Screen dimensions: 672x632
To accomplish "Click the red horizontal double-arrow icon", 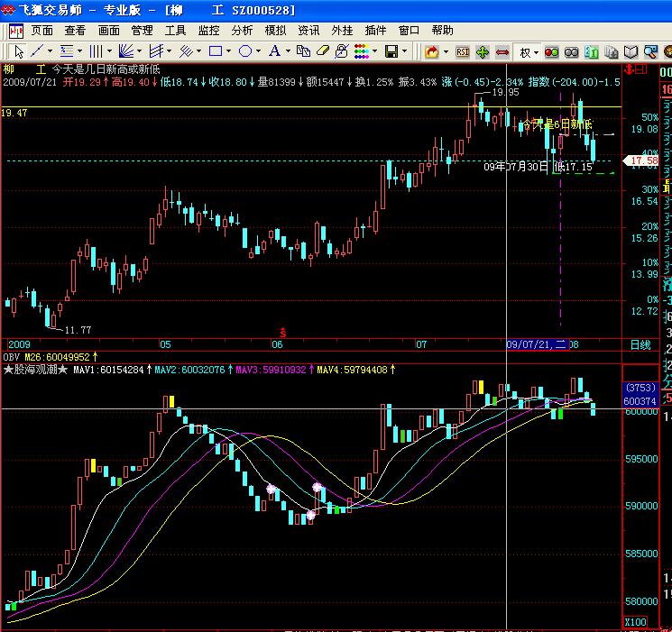I will (502, 52).
